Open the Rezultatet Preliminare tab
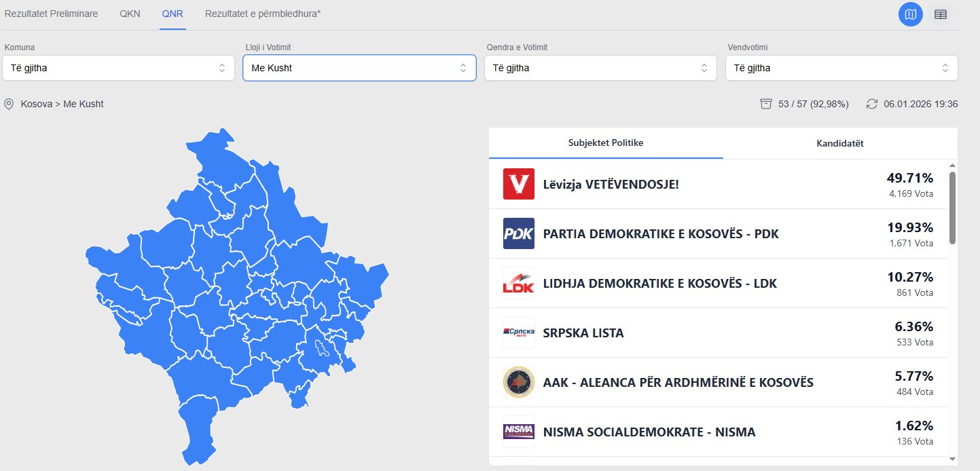The image size is (980, 471). 51,14
